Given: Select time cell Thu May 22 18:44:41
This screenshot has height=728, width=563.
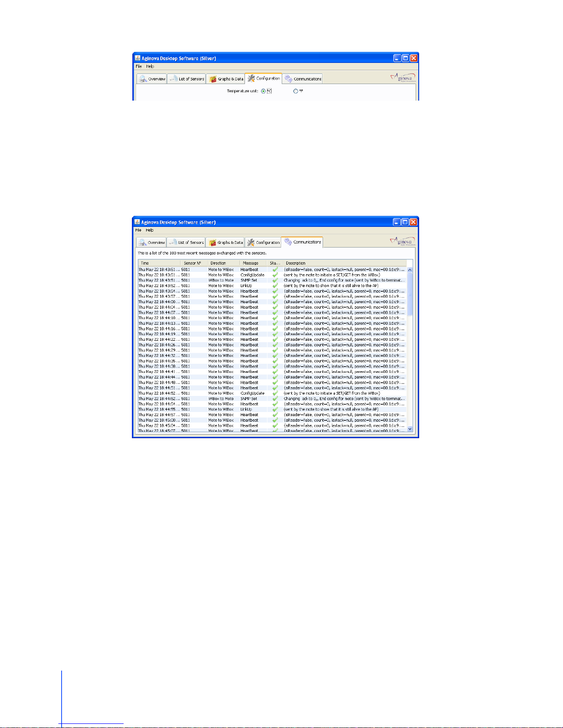Looking at the screenshot, I should pos(159,372).
